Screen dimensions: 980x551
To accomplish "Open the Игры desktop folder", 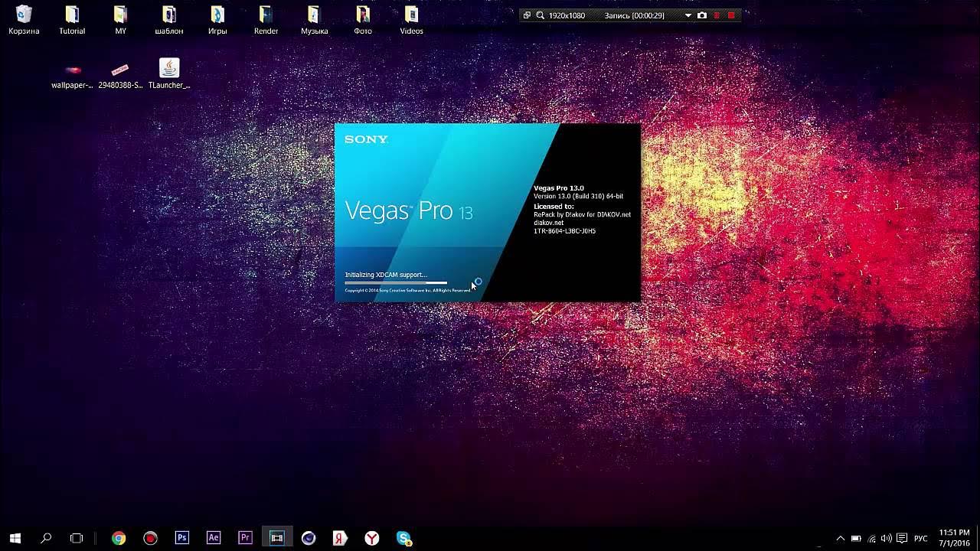I will click(217, 19).
